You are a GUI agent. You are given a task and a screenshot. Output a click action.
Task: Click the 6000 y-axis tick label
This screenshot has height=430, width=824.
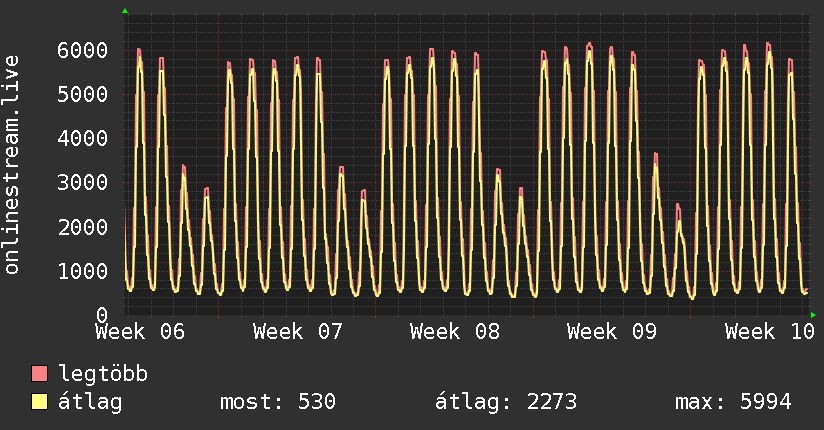83,50
